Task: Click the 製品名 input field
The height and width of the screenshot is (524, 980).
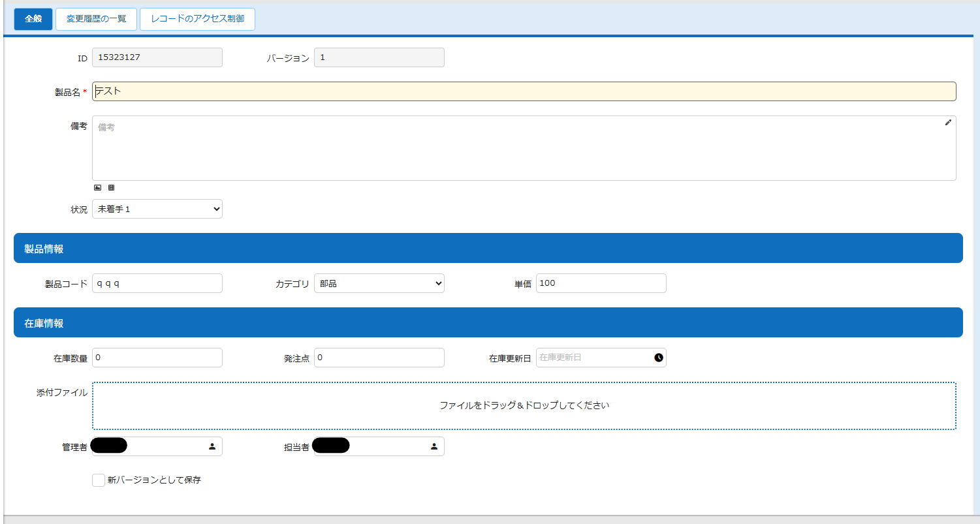Action: [524, 91]
